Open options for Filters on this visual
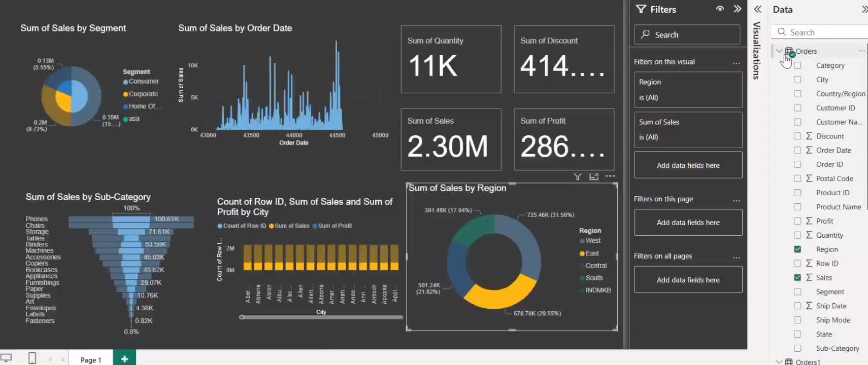Viewport: 868px width, 365px height. coord(737,63)
